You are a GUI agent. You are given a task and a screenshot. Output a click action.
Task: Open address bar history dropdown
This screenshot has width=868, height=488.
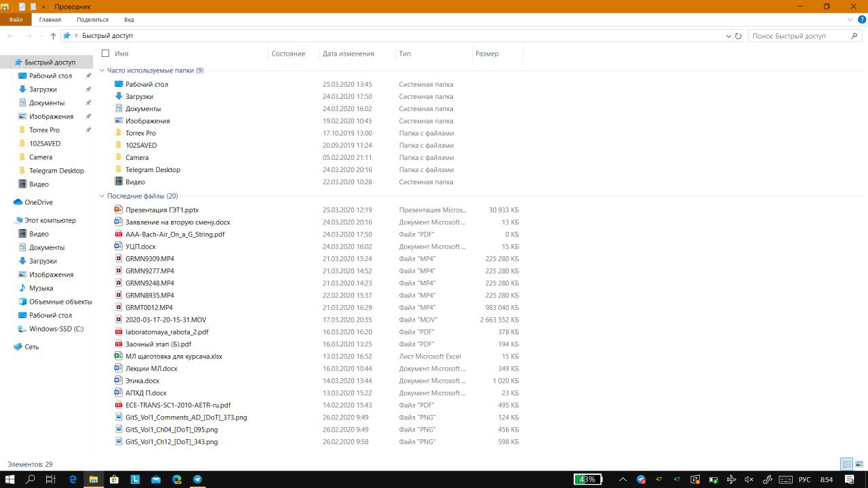click(729, 36)
